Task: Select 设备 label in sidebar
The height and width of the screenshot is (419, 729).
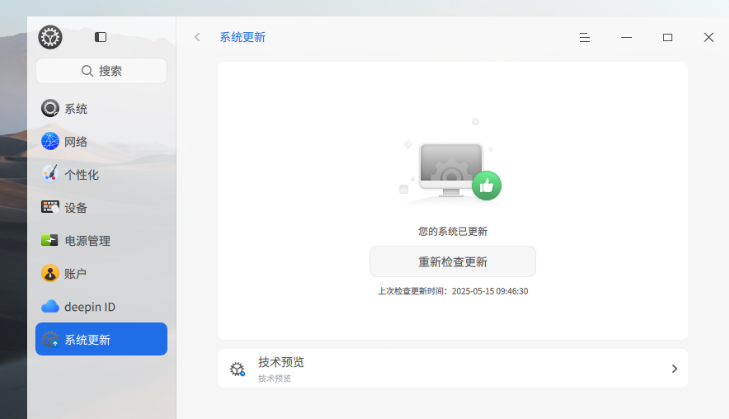Action: 76,208
